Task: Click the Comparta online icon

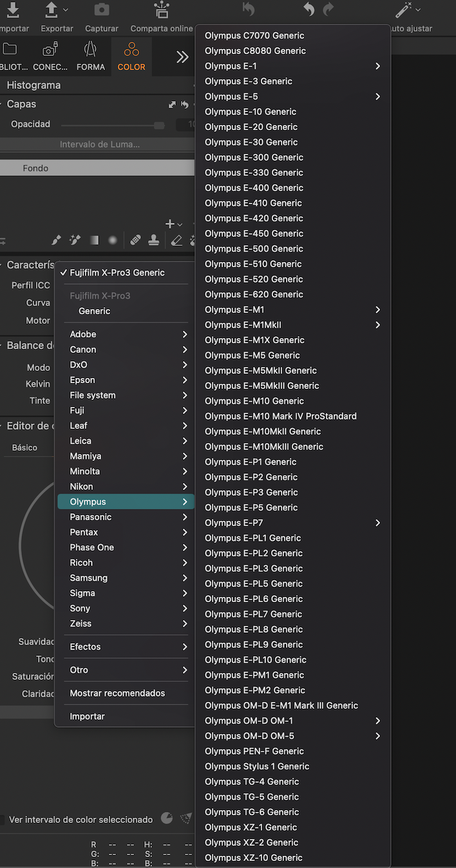Action: (161, 10)
